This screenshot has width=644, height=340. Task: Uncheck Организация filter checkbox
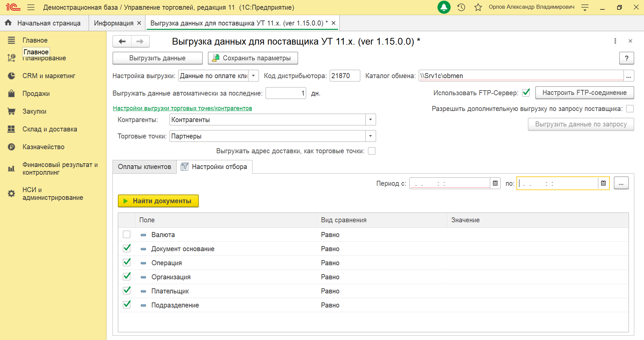127,277
